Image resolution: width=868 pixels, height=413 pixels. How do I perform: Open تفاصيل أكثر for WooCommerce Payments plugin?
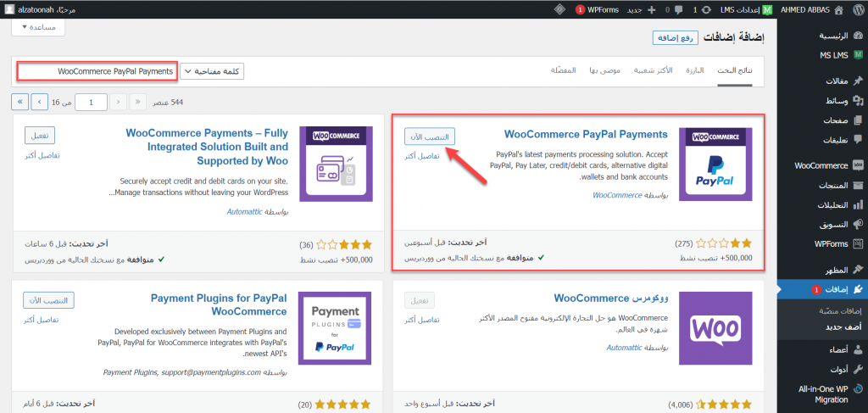click(42, 155)
